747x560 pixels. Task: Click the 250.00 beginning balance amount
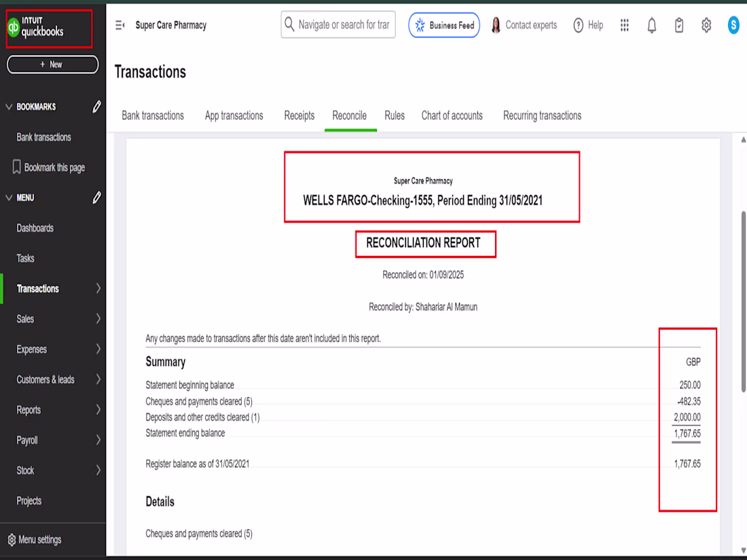690,385
